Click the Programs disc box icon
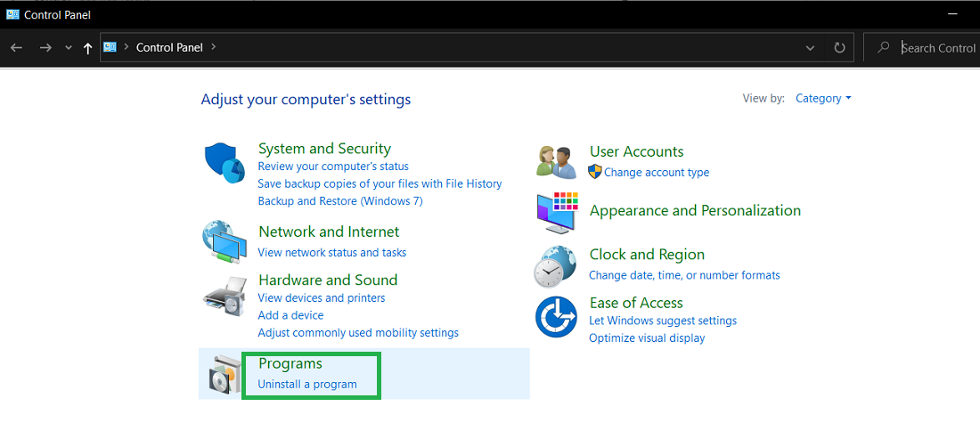980x447 pixels. (x=223, y=375)
